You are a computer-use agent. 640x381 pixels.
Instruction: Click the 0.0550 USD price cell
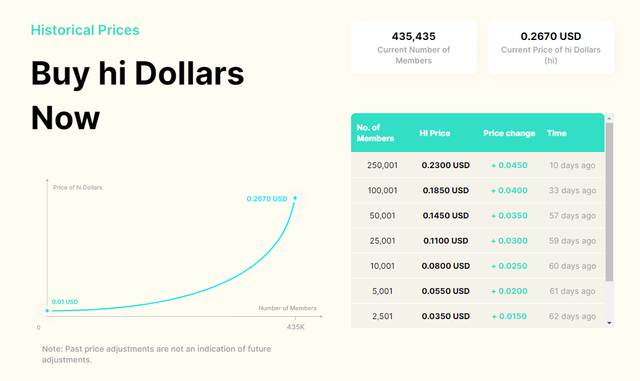(445, 291)
